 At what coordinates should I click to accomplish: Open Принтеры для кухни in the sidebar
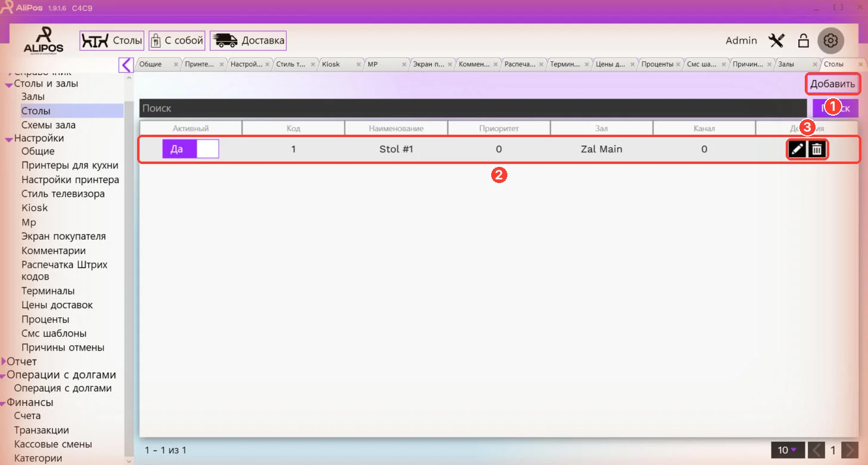(x=70, y=165)
